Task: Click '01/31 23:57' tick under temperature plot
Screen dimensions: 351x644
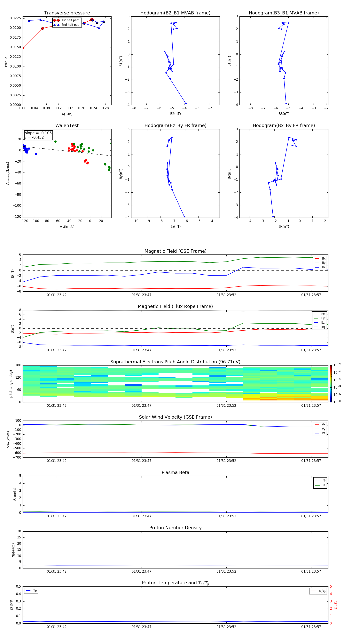Action: pyautogui.click(x=311, y=627)
